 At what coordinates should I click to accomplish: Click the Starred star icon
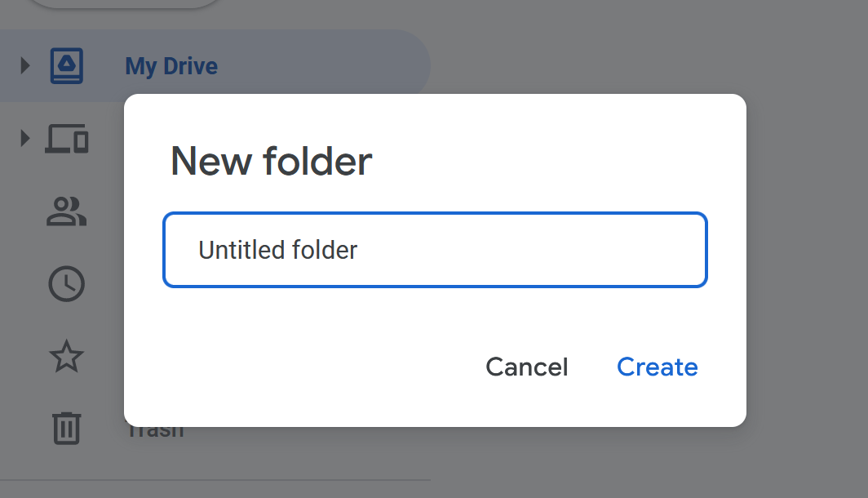tap(66, 357)
